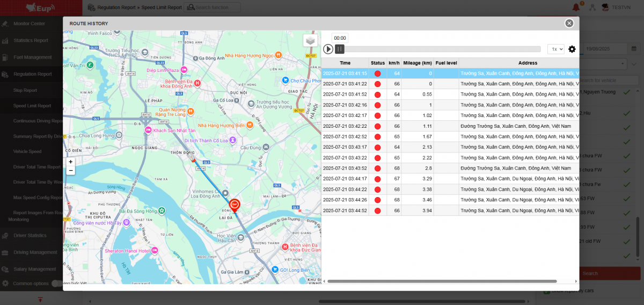
Task: Open Stop Report submenu item
Action: [25, 90]
